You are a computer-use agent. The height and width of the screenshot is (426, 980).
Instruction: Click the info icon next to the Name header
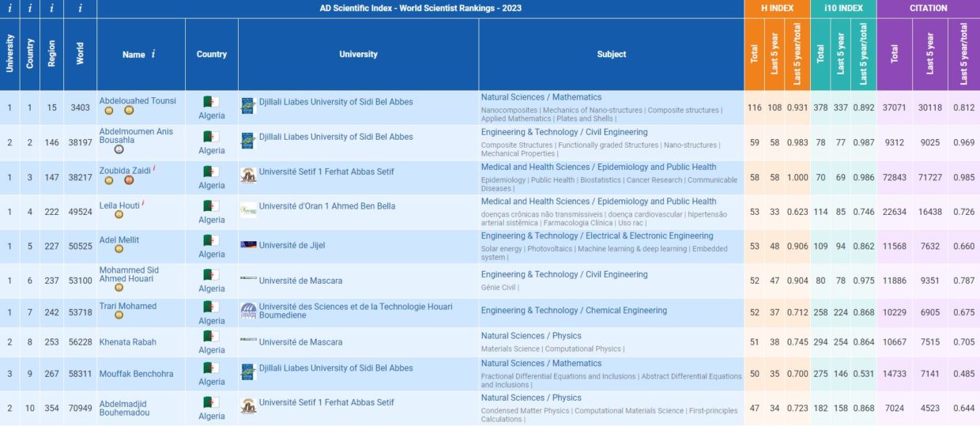(153, 55)
